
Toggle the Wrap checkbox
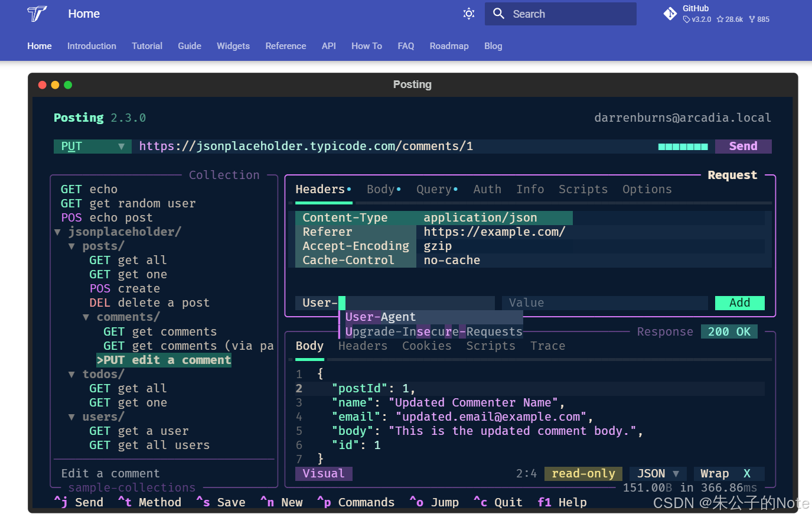(x=729, y=474)
